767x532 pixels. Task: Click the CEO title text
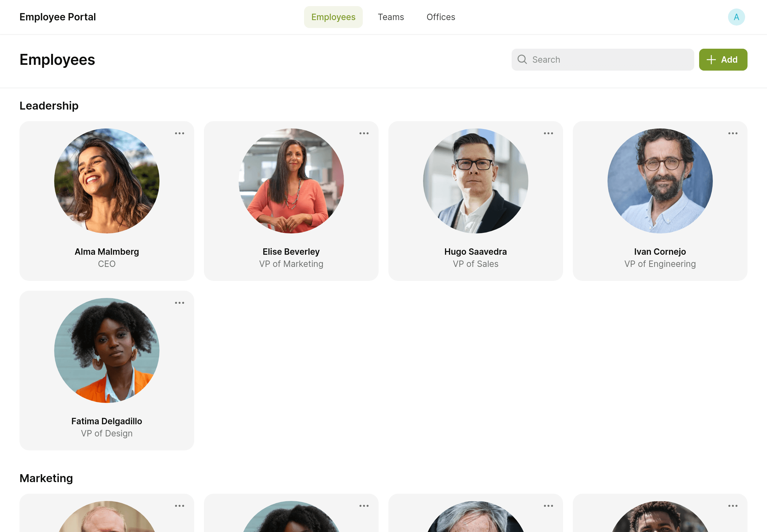pos(107,264)
